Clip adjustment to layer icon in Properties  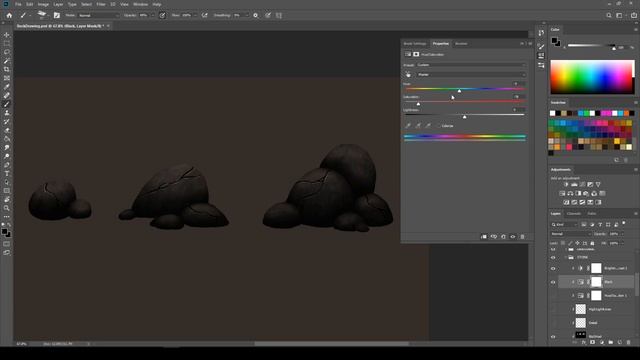tap(484, 237)
